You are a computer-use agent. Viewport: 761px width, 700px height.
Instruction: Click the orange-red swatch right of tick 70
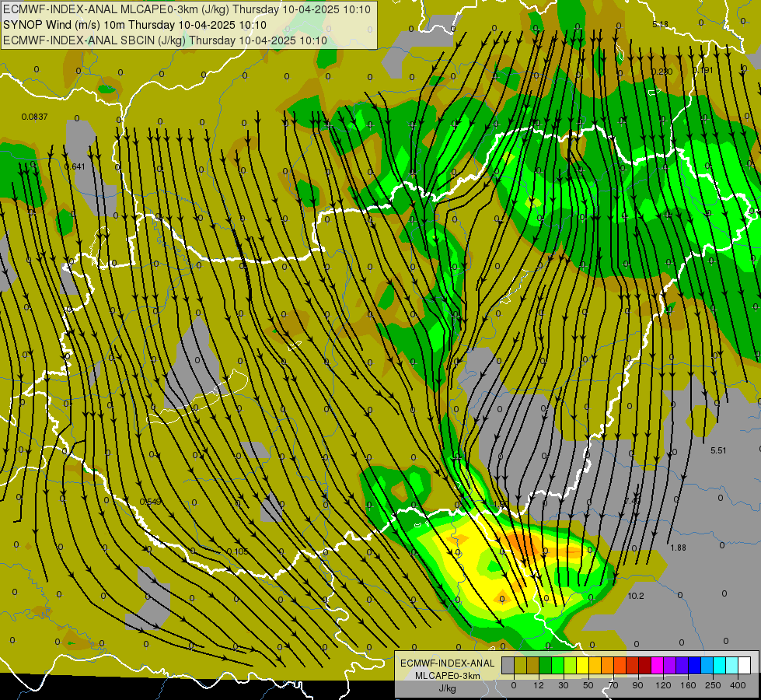[620, 665]
